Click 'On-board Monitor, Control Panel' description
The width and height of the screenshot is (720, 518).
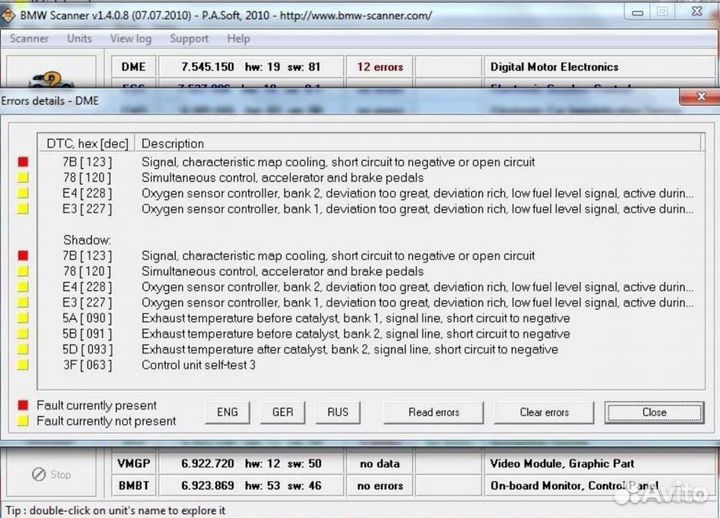574,485
